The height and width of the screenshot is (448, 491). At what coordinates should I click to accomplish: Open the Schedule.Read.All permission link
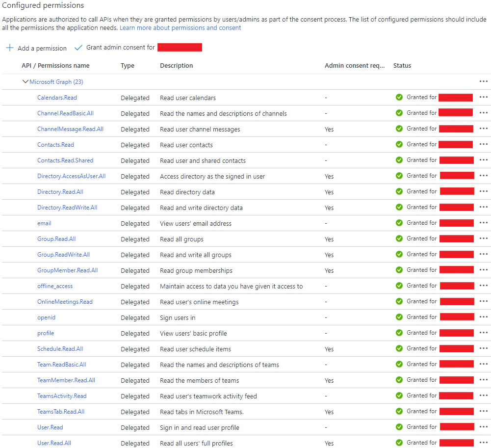pyautogui.click(x=60, y=348)
